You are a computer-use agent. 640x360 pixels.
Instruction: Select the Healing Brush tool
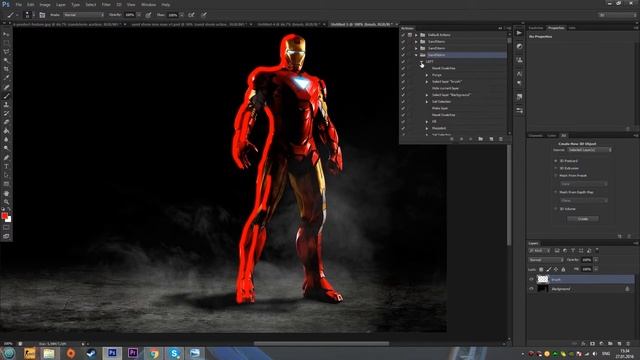coord(6,87)
